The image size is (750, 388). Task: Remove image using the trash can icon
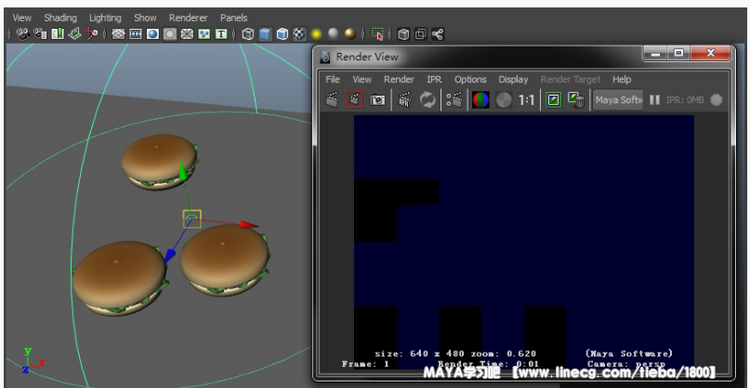[x=576, y=100]
